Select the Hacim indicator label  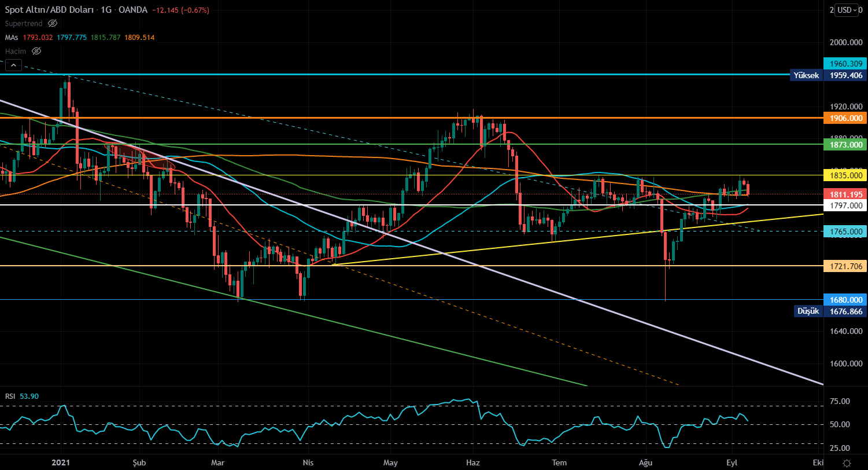16,51
